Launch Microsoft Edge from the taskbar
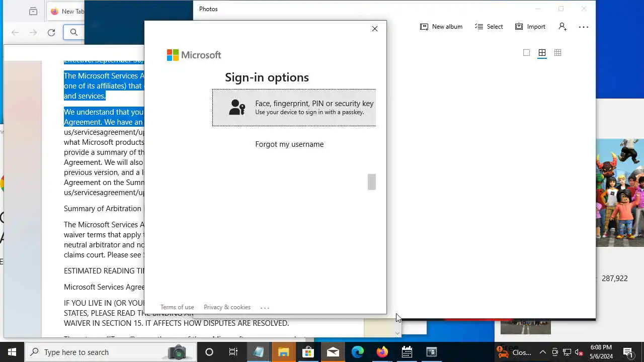 coord(357,352)
